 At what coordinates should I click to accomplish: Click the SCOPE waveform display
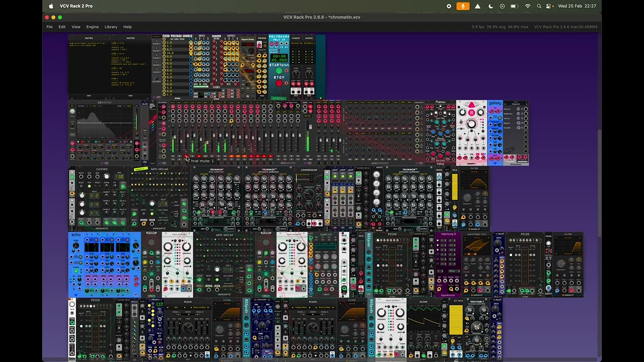[423, 319]
